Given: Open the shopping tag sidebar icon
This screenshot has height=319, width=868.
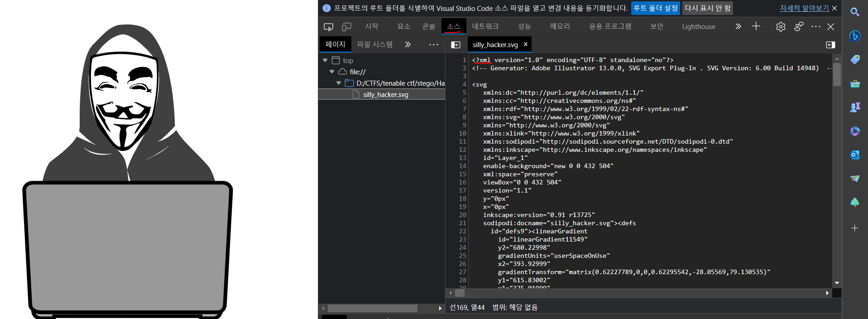Looking at the screenshot, I should click(x=855, y=60).
